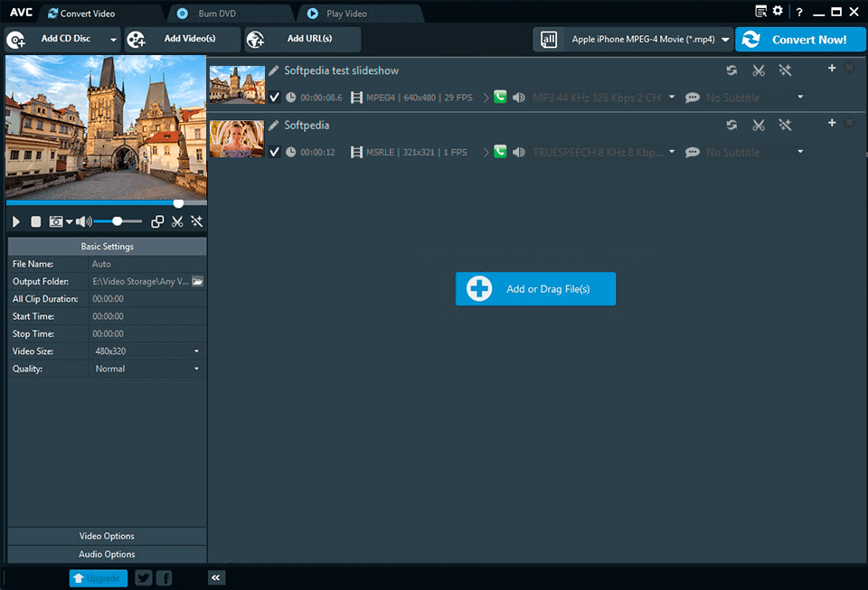Screen dimensions: 868x590
Task: Play the video in the preview pane
Action: coord(15,220)
